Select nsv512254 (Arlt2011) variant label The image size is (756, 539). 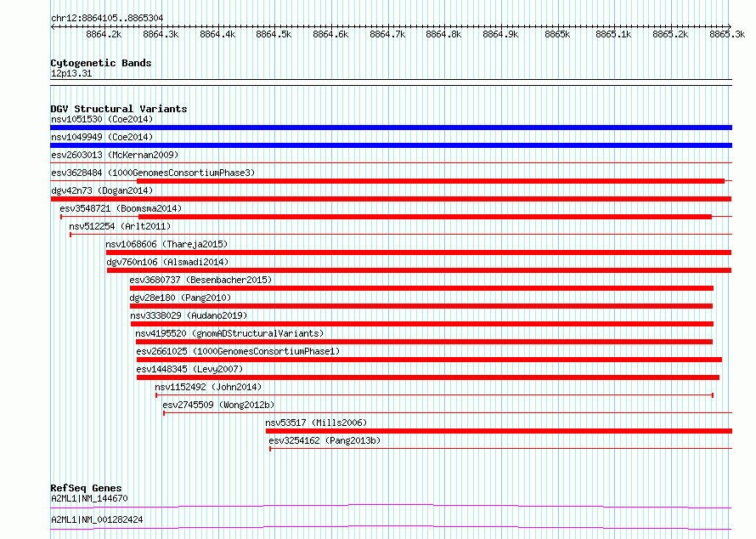[x=120, y=226]
